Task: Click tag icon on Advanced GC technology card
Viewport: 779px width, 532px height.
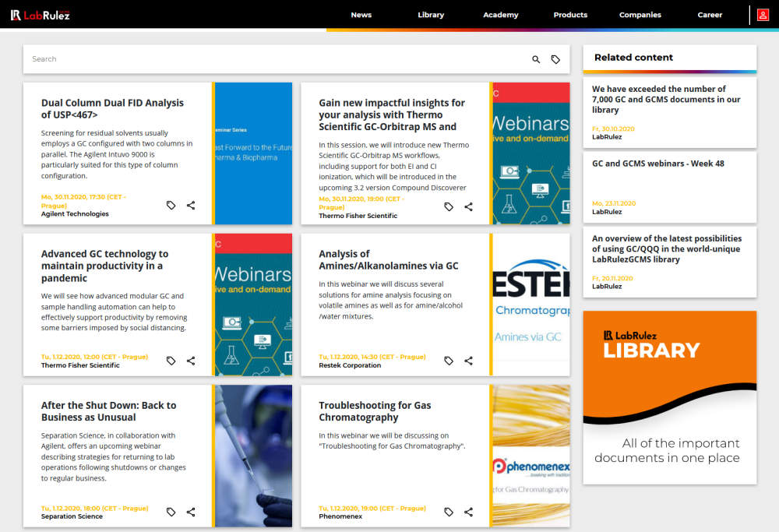Action: coord(171,361)
